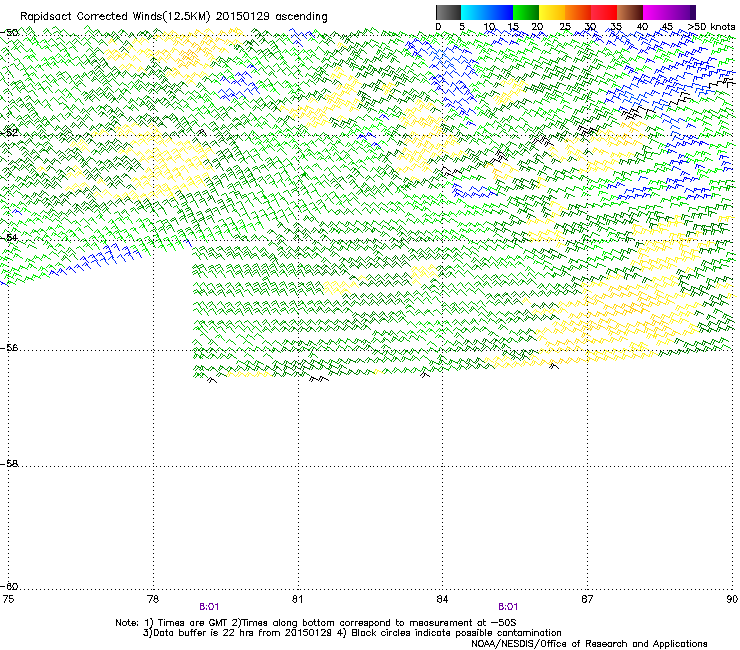Click the -56 latitude axis label
The image size is (740, 650).
click(x=9, y=347)
